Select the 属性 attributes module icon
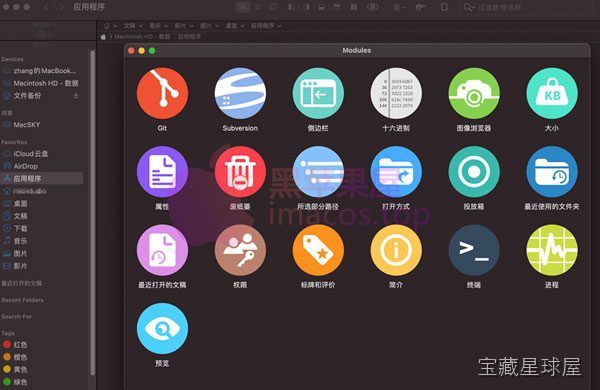The image size is (600, 390). (x=162, y=172)
